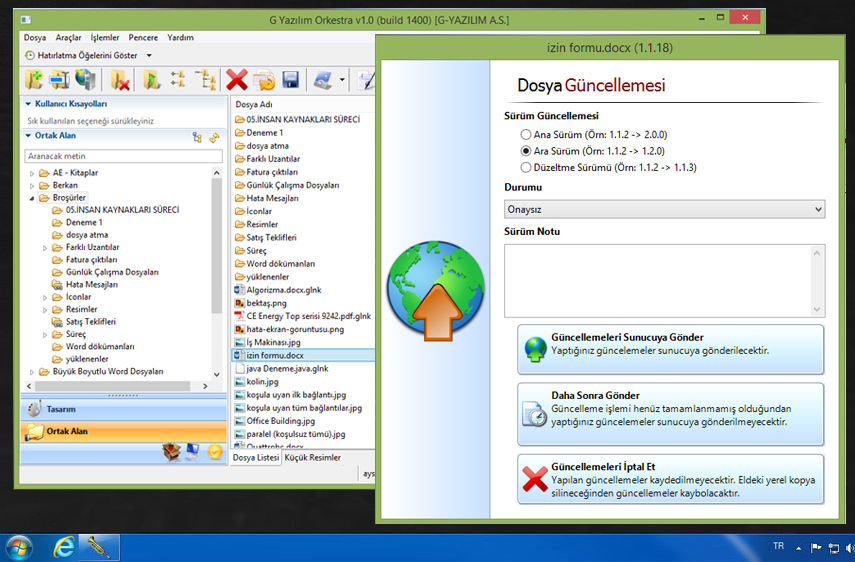Click the horizontal scrollbar under the folder tree
855x562 pixels.
(x=110, y=384)
